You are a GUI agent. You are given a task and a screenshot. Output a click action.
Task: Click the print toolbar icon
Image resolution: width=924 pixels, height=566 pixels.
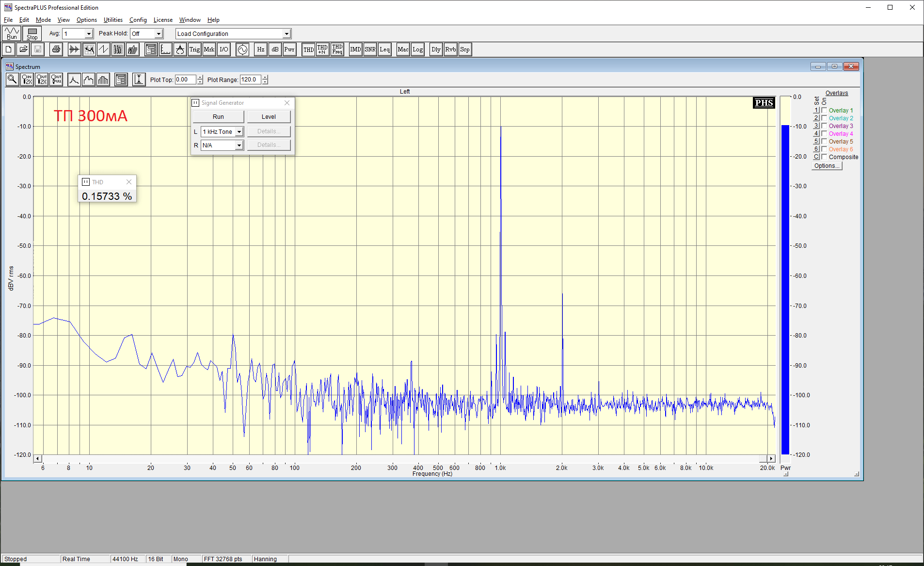56,49
